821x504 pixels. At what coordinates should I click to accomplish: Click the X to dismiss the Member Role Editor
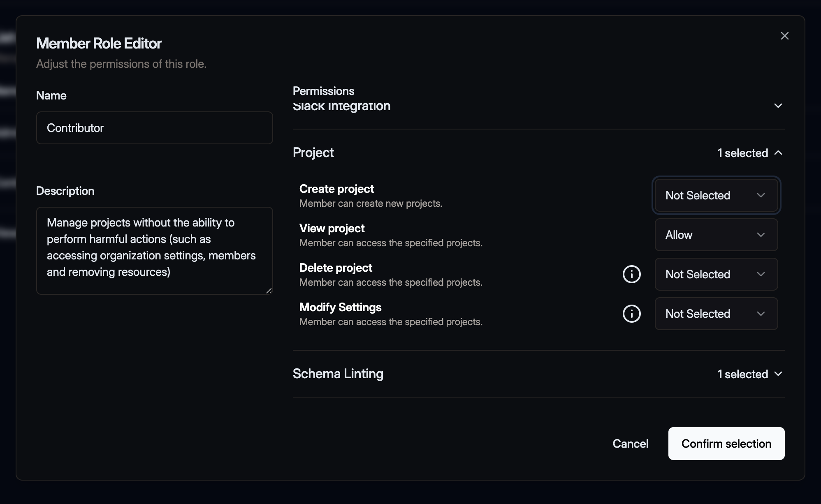[x=785, y=36]
